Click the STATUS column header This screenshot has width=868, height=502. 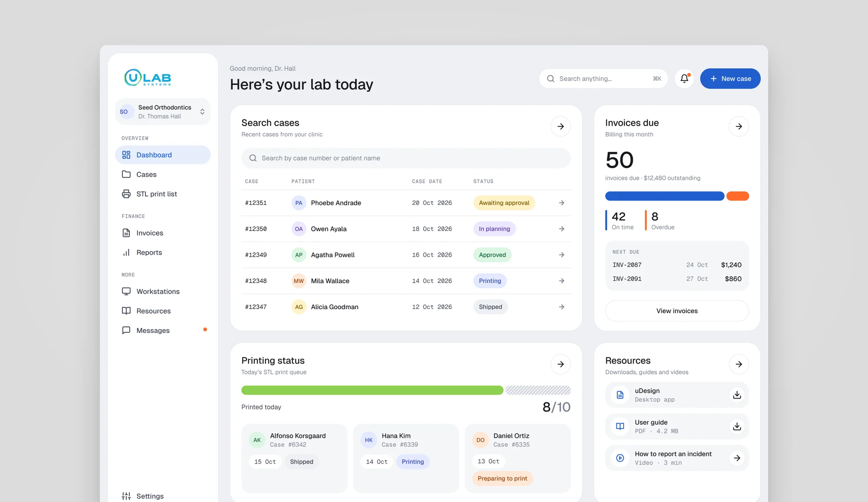tap(483, 182)
